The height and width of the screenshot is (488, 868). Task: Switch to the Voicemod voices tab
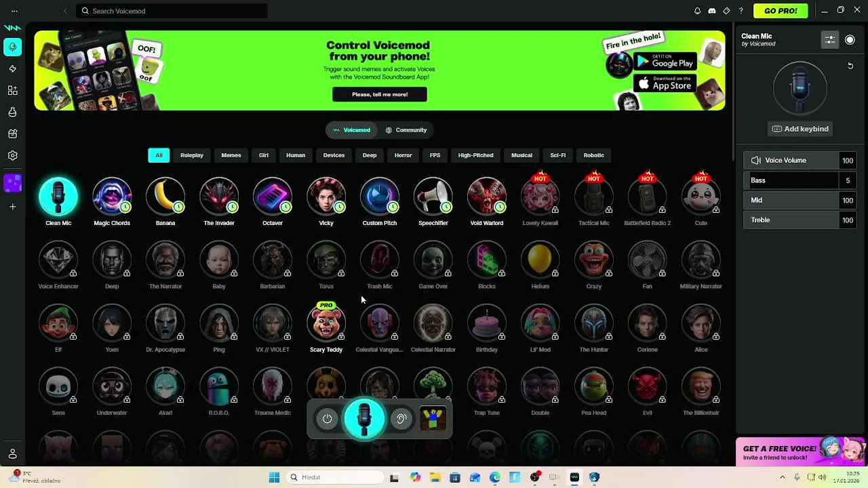pyautogui.click(x=351, y=130)
